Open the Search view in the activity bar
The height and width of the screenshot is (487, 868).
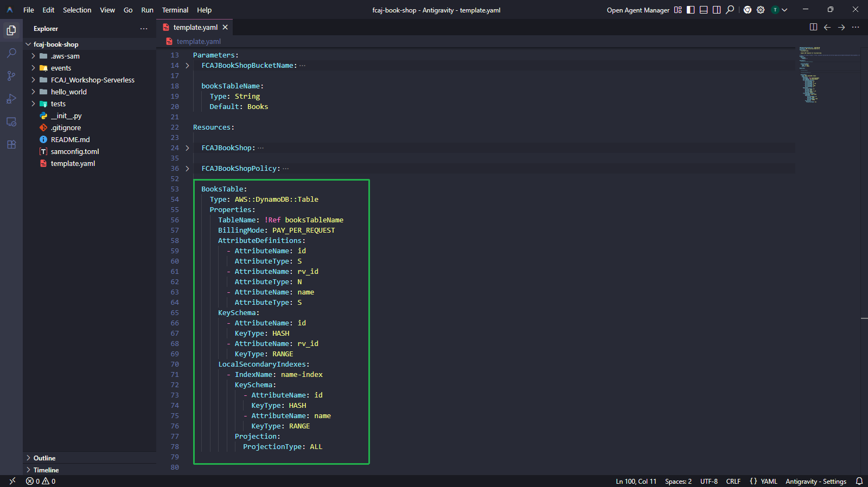coord(11,53)
